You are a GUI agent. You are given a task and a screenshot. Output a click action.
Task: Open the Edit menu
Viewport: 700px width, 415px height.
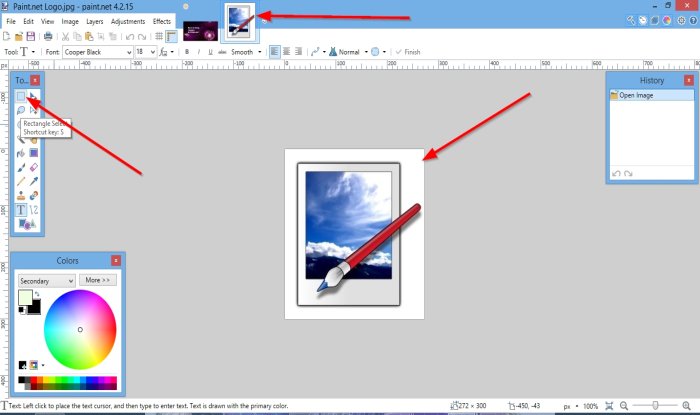coord(29,21)
